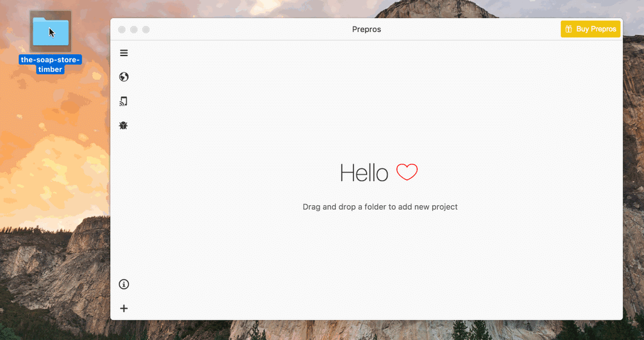Open the hamburger menu in Prepros sidebar

[x=124, y=53]
